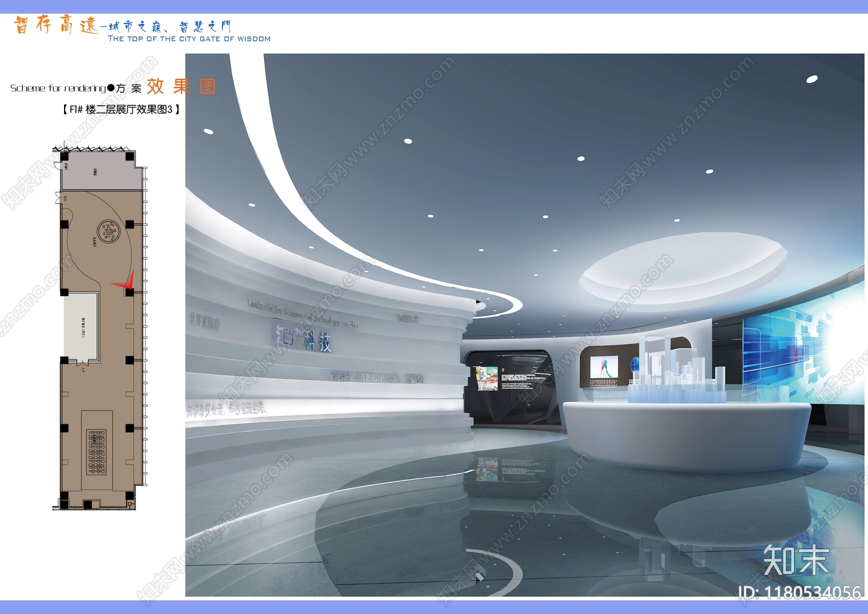868x614 pixels.
Task: Click the red viewpoint arrow on floor plan
Action: point(124,281)
